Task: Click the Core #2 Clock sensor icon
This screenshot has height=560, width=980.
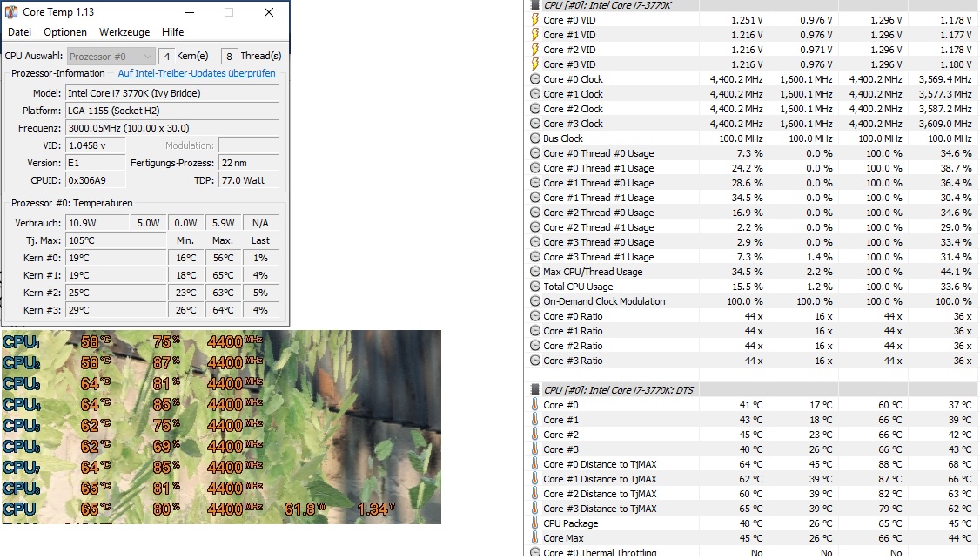Action: pos(535,109)
